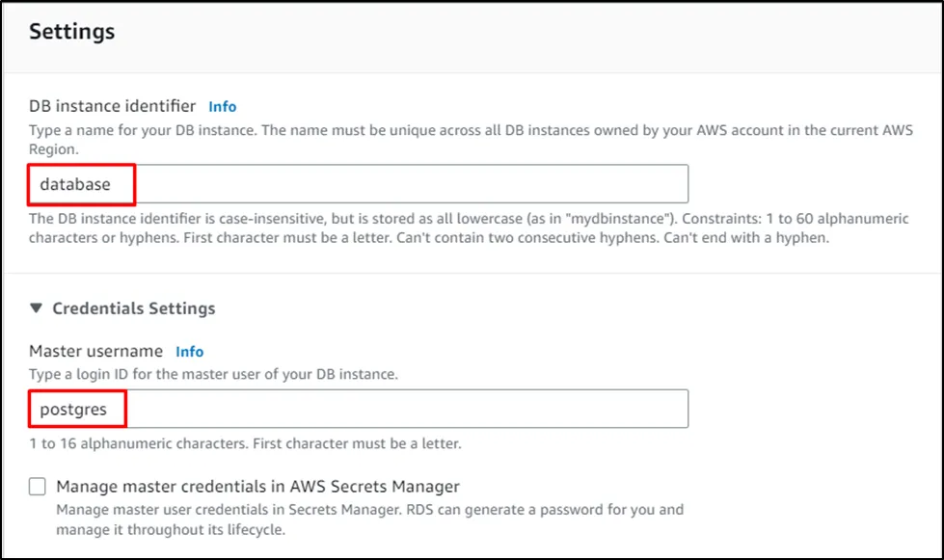Click the identifier constraints help text

coord(424,227)
